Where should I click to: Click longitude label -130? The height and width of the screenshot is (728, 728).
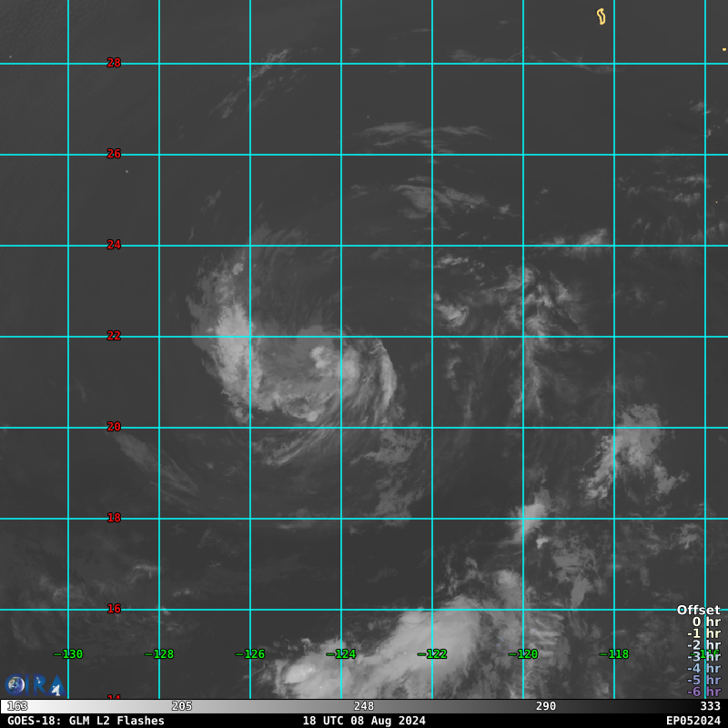tap(68, 654)
